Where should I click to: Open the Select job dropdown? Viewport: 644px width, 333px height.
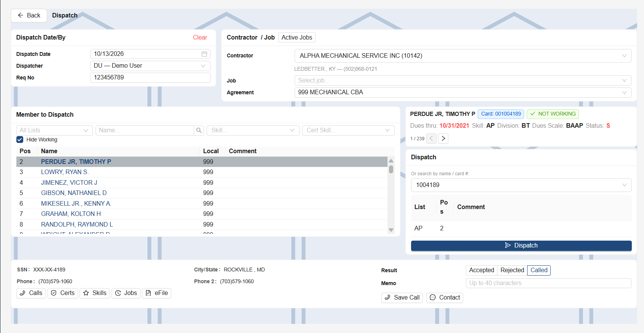(x=463, y=81)
